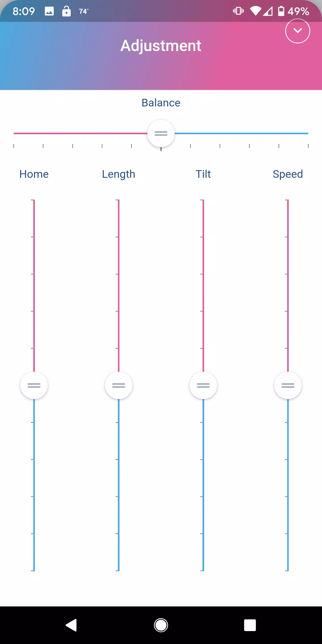The width and height of the screenshot is (322, 644).
Task: Tap the battery icon in status bar
Action: coord(281,11)
